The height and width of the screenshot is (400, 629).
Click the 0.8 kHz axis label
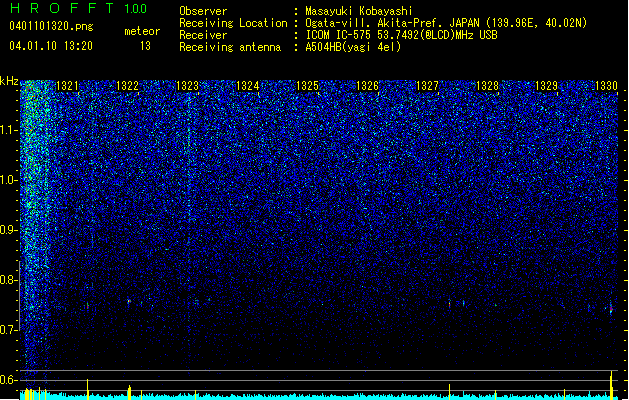[9, 280]
